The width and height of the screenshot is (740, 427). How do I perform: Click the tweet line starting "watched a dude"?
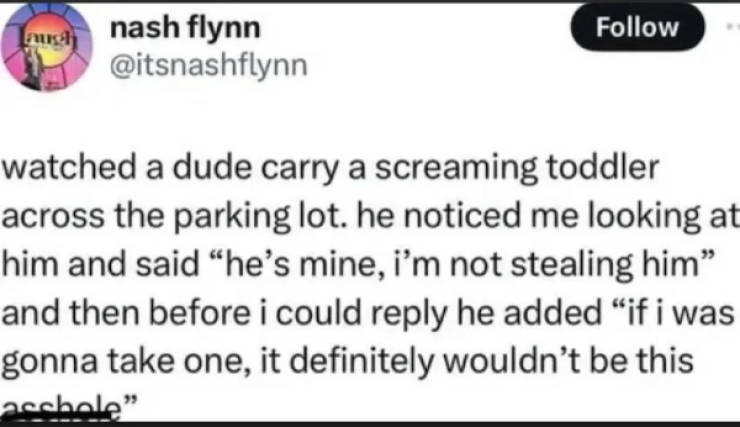coord(330,168)
